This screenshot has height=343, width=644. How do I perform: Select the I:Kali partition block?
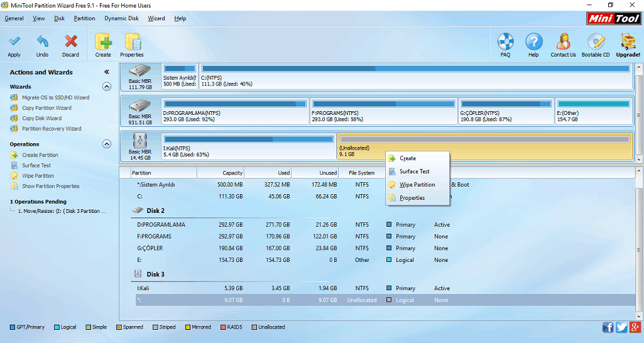pyautogui.click(x=249, y=146)
